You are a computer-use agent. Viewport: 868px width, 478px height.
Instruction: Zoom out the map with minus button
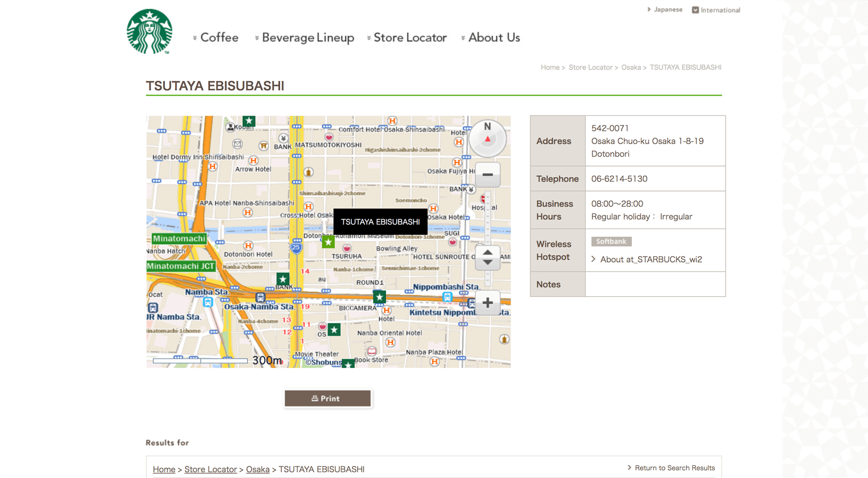[x=487, y=174]
